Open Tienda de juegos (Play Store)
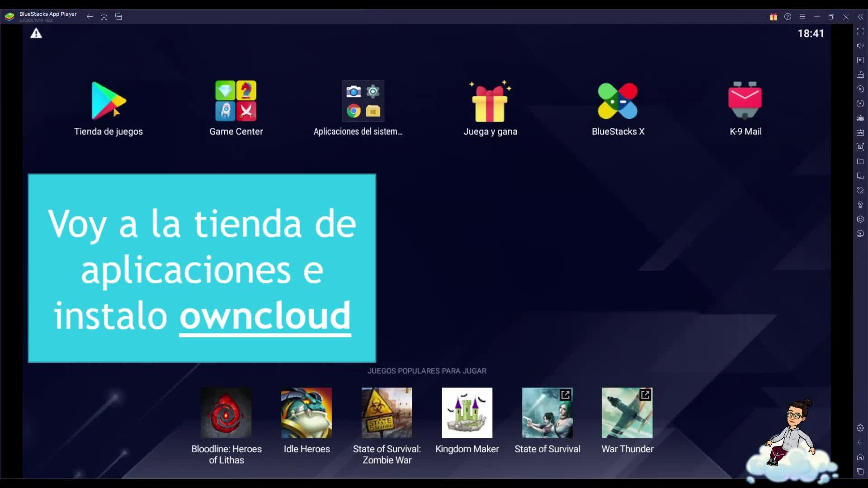The height and width of the screenshot is (488, 868). pyautogui.click(x=108, y=101)
